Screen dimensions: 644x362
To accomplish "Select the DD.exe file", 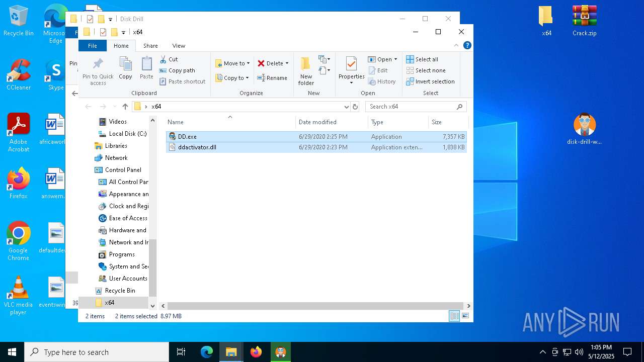I will click(316, 137).
